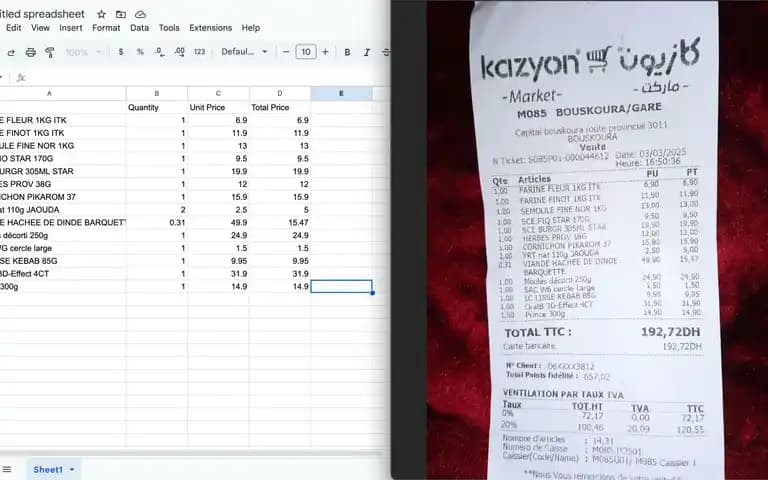The width and height of the screenshot is (768, 480).
Task: Redo the last action
Action: tap(11, 52)
